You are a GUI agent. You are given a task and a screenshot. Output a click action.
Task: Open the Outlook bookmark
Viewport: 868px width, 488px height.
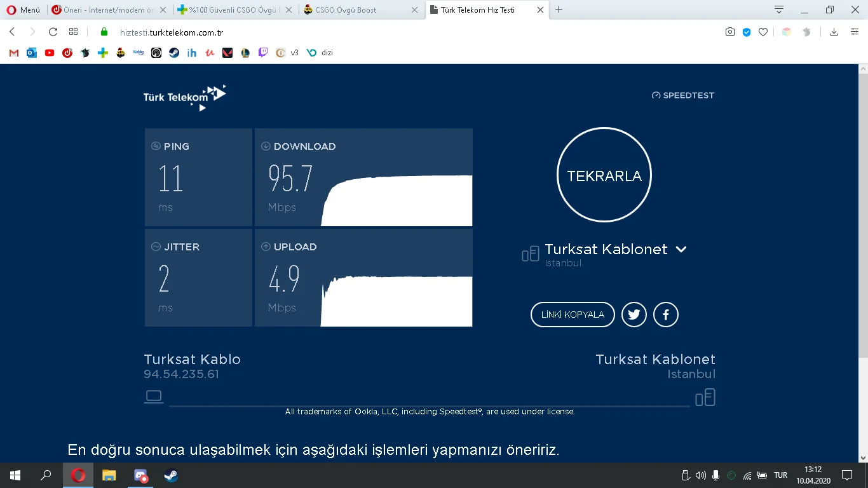(31, 53)
